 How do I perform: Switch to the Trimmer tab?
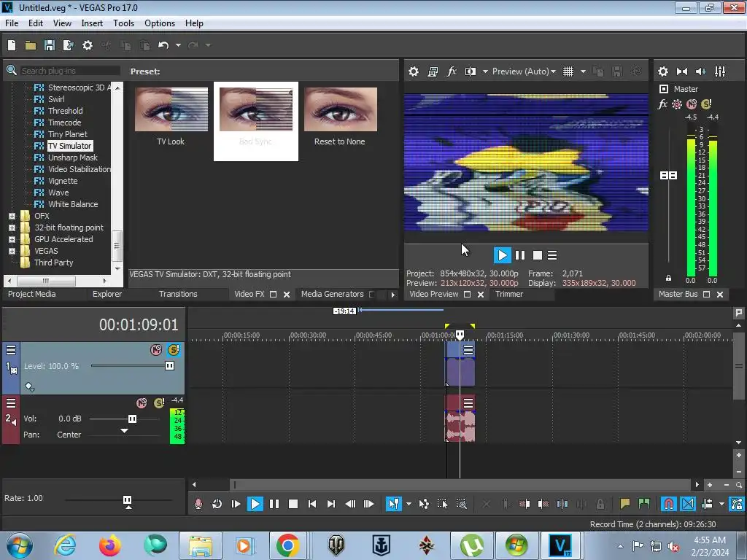[508, 295]
